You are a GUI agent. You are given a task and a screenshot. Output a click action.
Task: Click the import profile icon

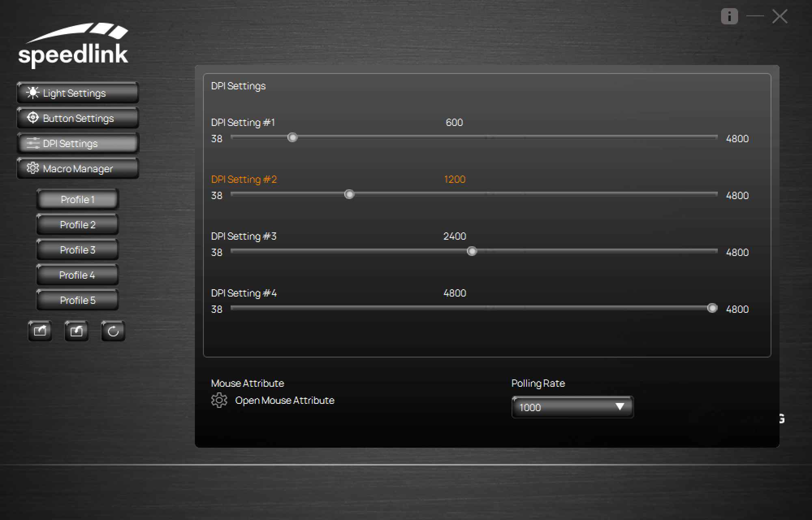coord(76,331)
